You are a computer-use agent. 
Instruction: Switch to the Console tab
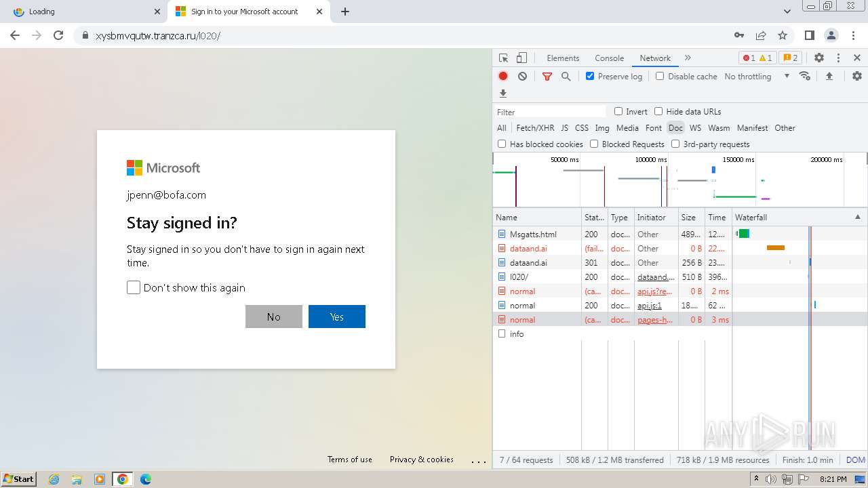[x=609, y=58]
